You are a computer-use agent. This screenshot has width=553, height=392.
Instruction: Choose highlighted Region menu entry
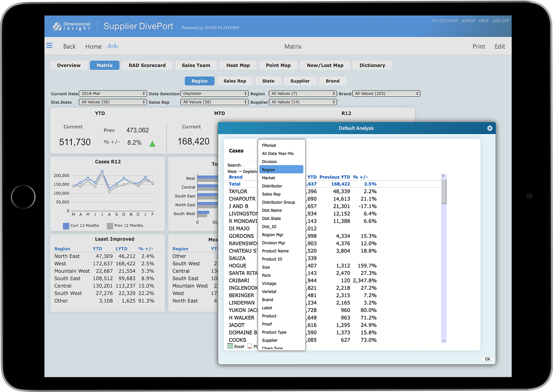[281, 170]
